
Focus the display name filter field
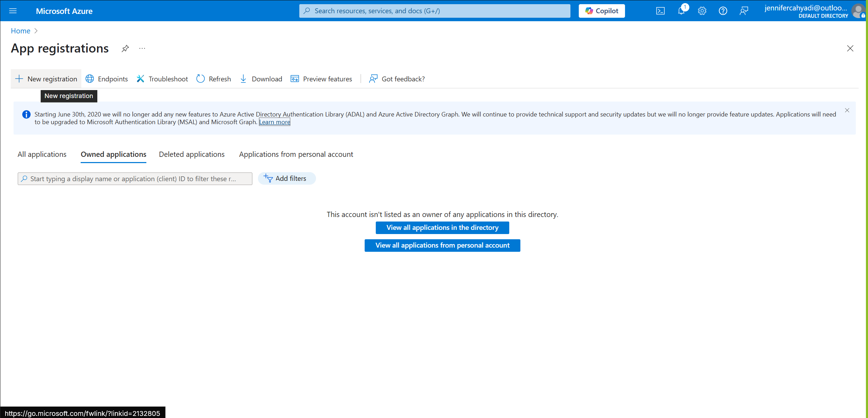click(135, 179)
